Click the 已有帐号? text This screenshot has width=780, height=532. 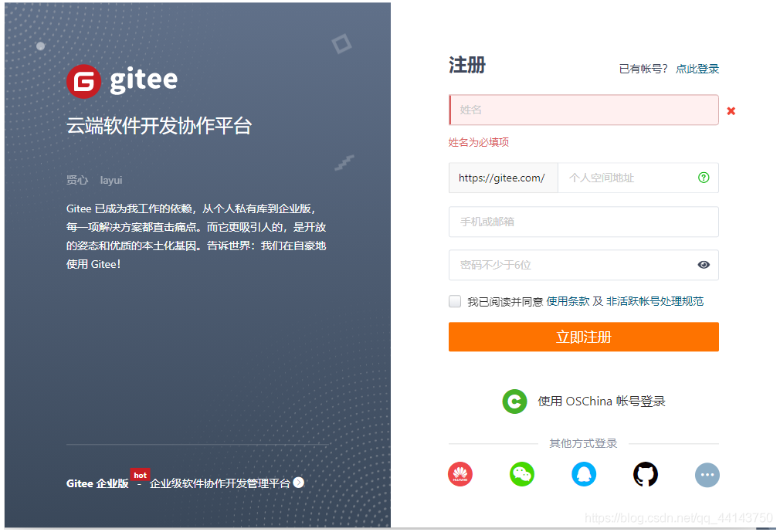(643, 69)
